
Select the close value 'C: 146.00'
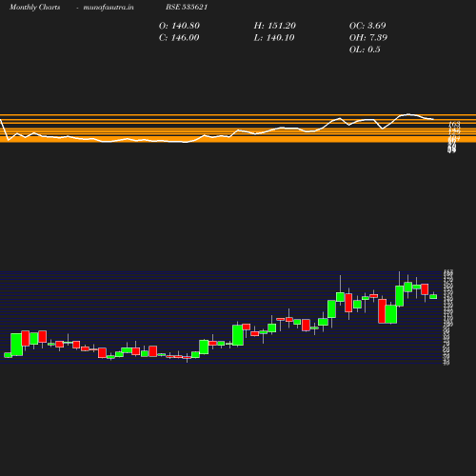179,38
